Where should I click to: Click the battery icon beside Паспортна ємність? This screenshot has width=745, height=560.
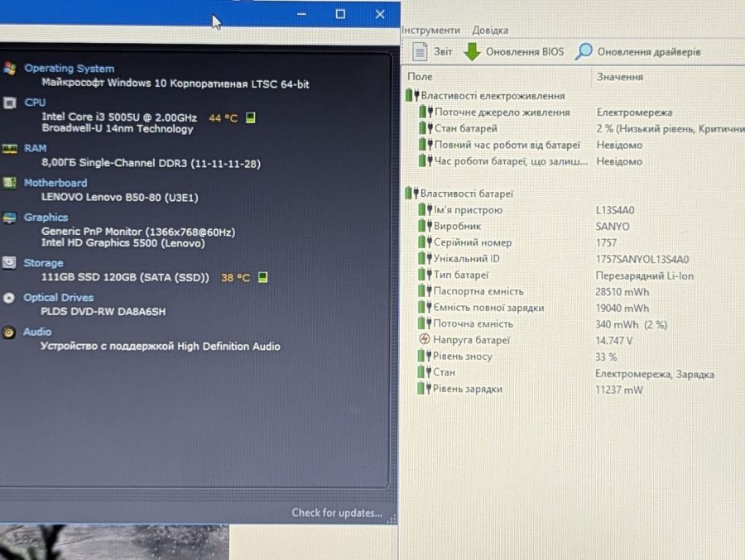point(425,290)
